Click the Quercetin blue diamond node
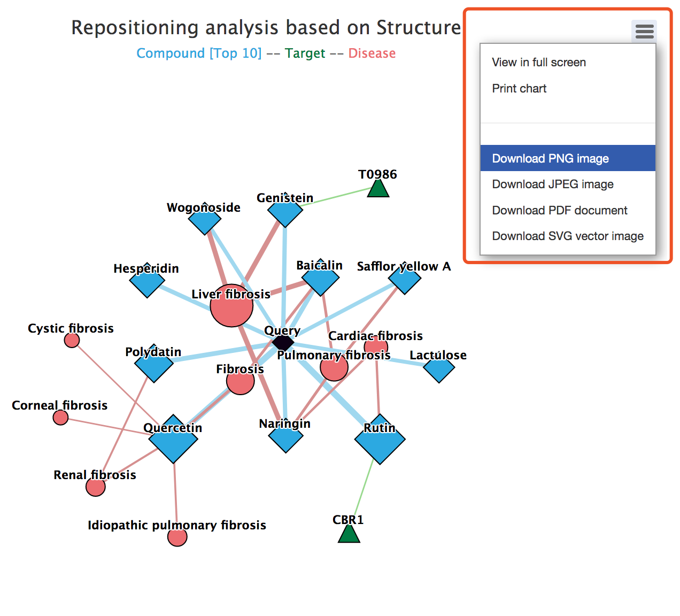 click(x=173, y=439)
